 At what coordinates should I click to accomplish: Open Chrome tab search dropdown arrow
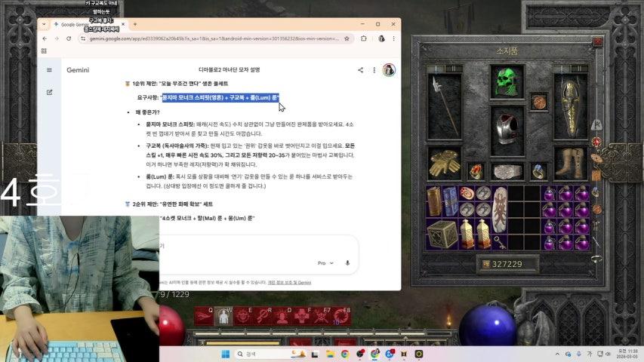tap(44, 24)
